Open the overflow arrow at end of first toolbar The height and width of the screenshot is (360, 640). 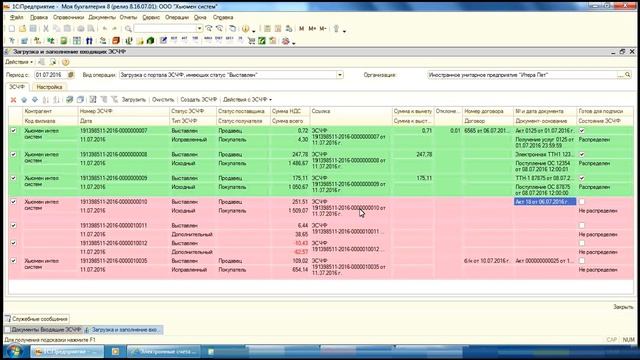344,30
